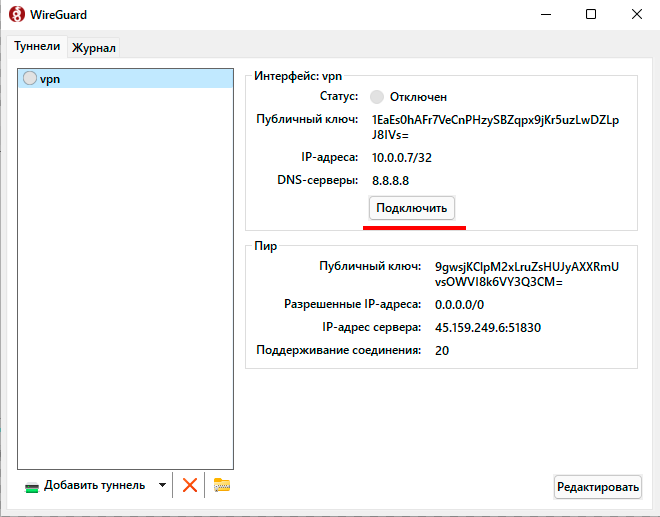
Task: Click the IP address 10.0.0.7/32
Action: tap(402, 158)
